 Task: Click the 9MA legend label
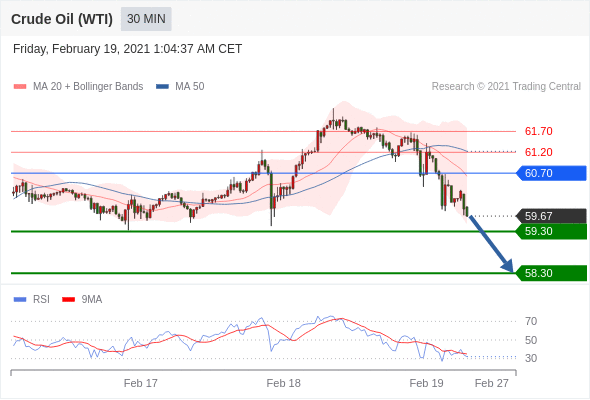tap(92, 300)
